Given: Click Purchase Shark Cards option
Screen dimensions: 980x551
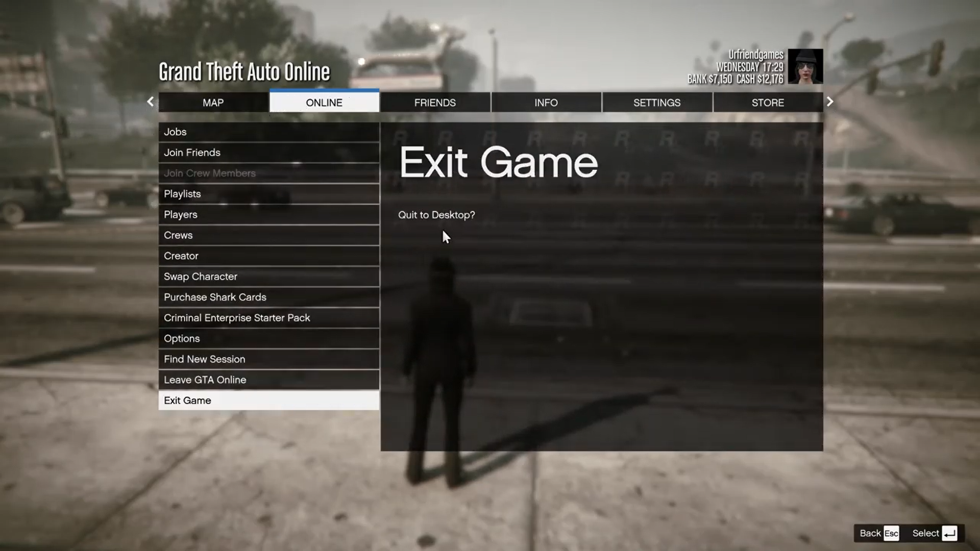Looking at the screenshot, I should pos(215,297).
